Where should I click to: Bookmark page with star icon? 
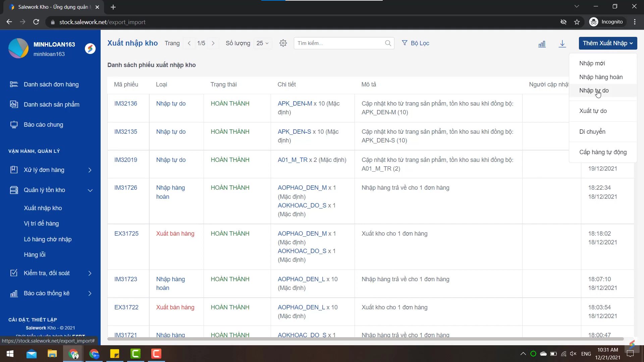pyautogui.click(x=577, y=22)
